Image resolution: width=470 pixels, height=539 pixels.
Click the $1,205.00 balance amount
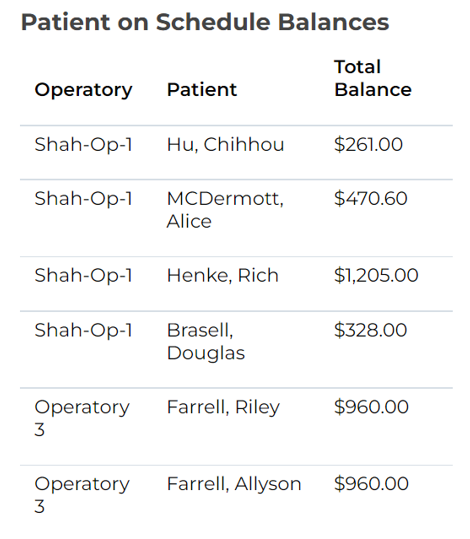point(376,275)
